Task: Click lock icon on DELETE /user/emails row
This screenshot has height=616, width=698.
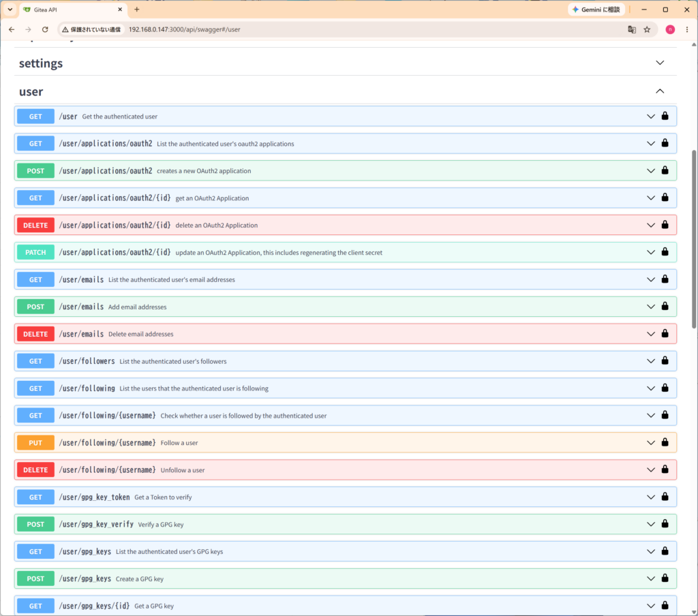Action: tap(665, 333)
